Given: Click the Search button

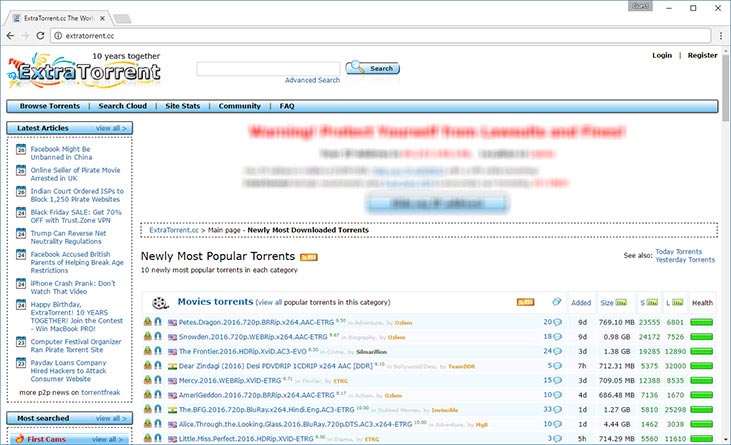Looking at the screenshot, I should [x=372, y=68].
